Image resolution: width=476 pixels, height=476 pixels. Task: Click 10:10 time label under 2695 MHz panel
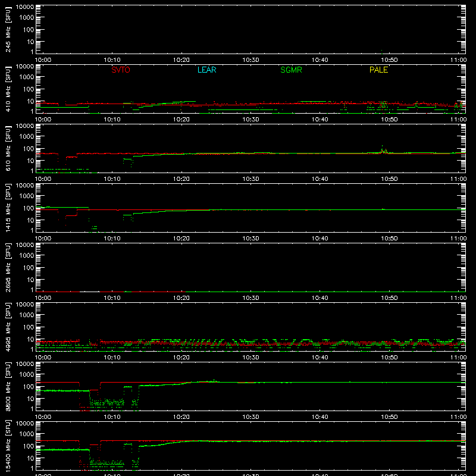tap(112, 298)
